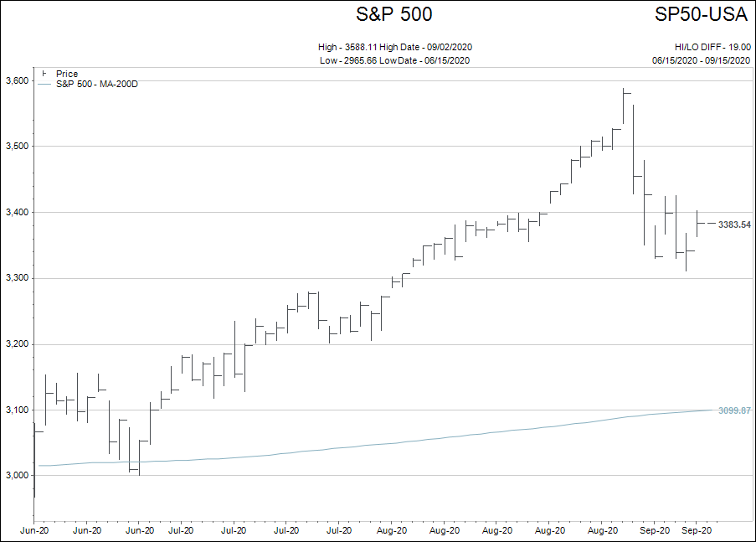Select the S&P 500 - MA-200D legend text
Viewport: 756px width, 542px height.
(96, 84)
